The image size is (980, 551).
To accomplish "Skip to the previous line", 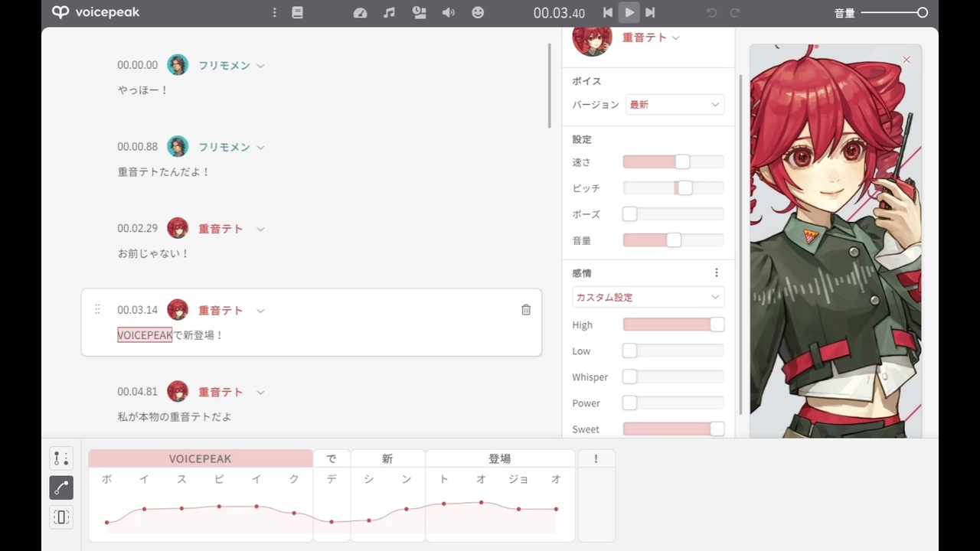I will 607,12.
